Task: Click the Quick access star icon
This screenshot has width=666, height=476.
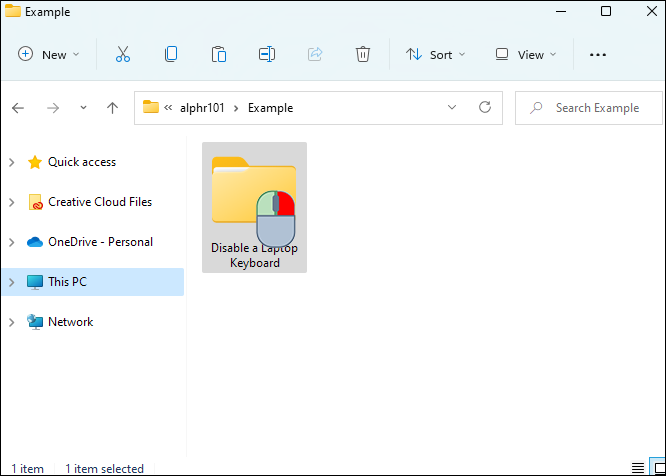Action: 35,162
